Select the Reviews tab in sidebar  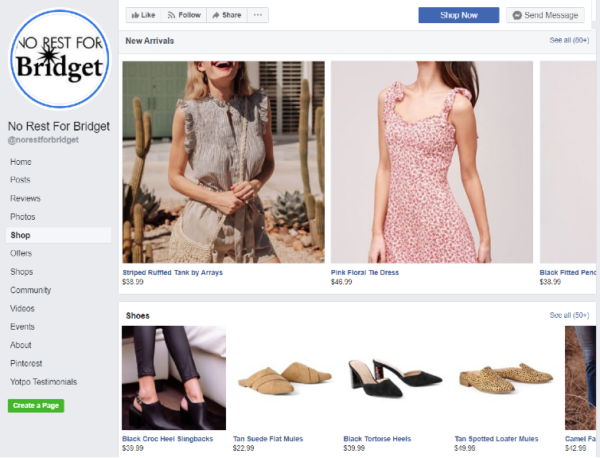click(25, 198)
